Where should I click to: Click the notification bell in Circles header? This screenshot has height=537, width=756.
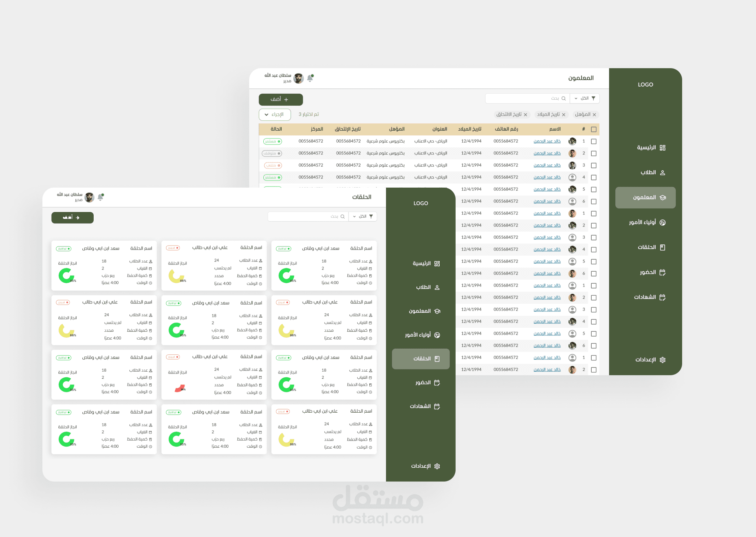click(x=100, y=197)
